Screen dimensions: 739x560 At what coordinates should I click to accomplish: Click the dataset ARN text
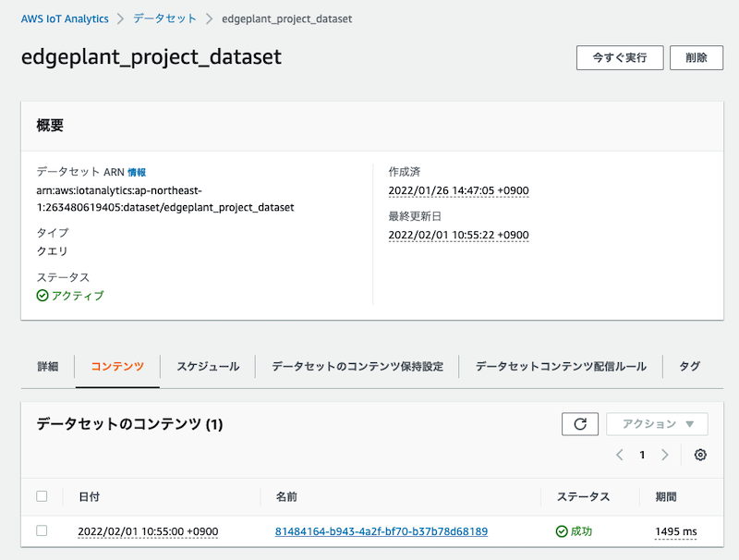[x=165, y=199]
